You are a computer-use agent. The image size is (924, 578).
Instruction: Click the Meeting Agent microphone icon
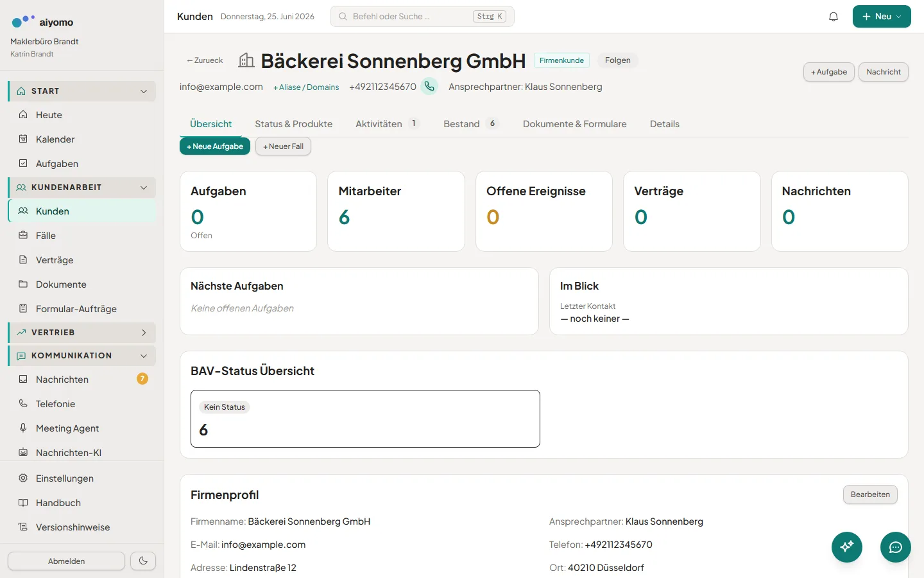pyautogui.click(x=23, y=428)
